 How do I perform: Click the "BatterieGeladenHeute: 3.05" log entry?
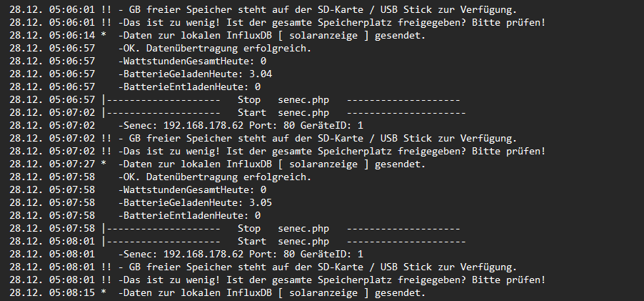click(x=196, y=202)
